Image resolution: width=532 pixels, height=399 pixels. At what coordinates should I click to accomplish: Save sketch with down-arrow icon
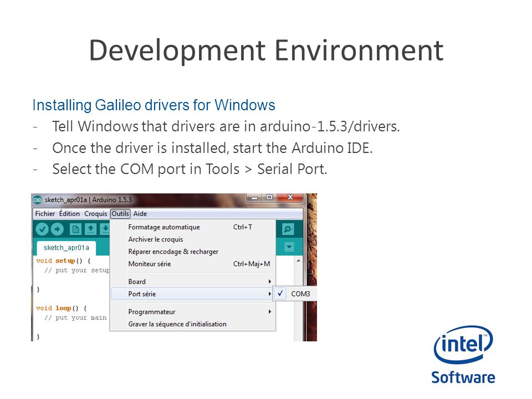tap(105, 229)
